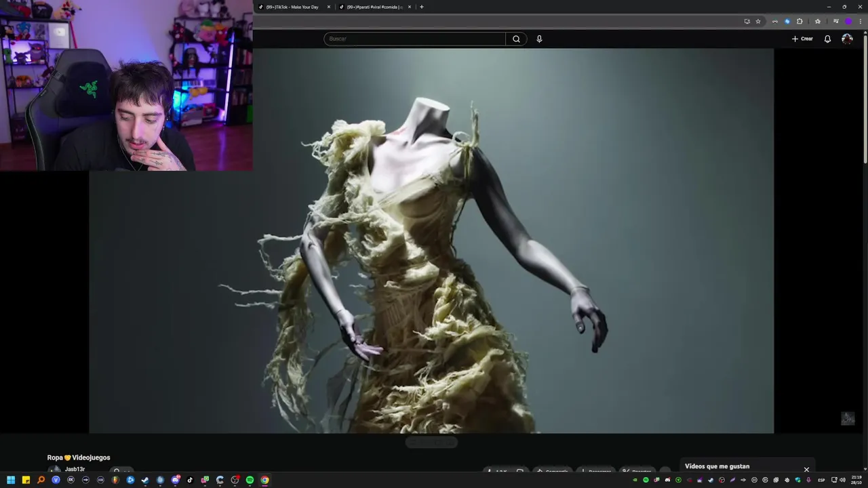Open the Windows Start menu
This screenshot has height=488, width=868.
11,480
